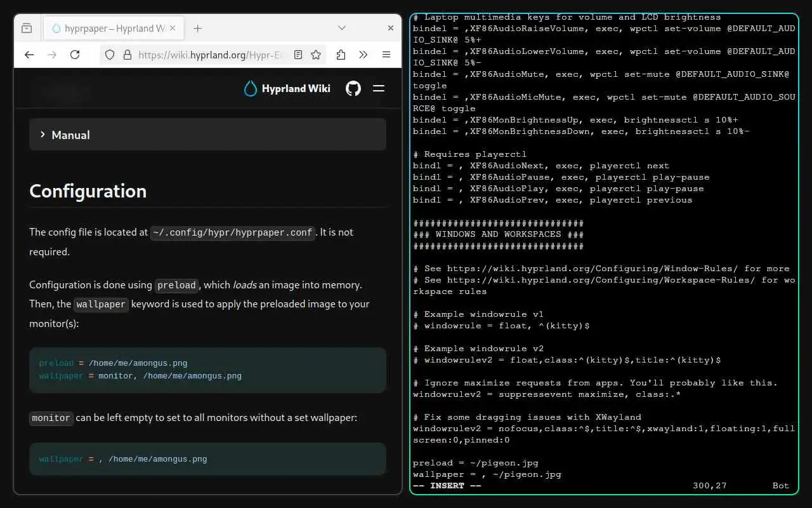Open the extensions puzzle icon
This screenshot has height=508, width=812.
pos(341,55)
